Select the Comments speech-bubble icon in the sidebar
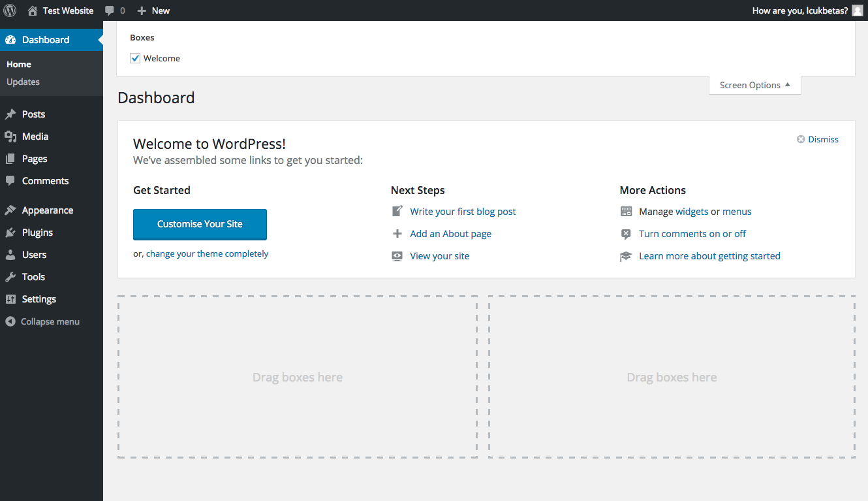Viewport: 868px width, 501px height. (12, 181)
